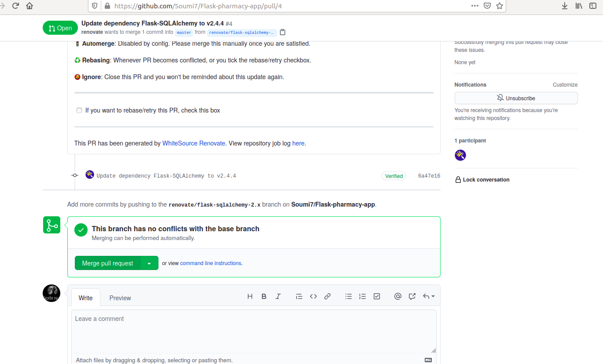The width and height of the screenshot is (603, 364).
Task: Go to the browser home page
Action: 29,6
